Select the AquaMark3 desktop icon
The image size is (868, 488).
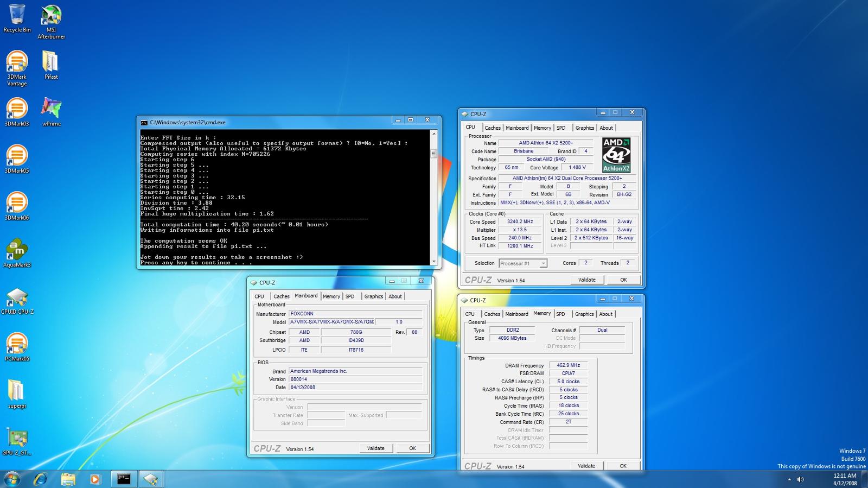click(x=17, y=253)
